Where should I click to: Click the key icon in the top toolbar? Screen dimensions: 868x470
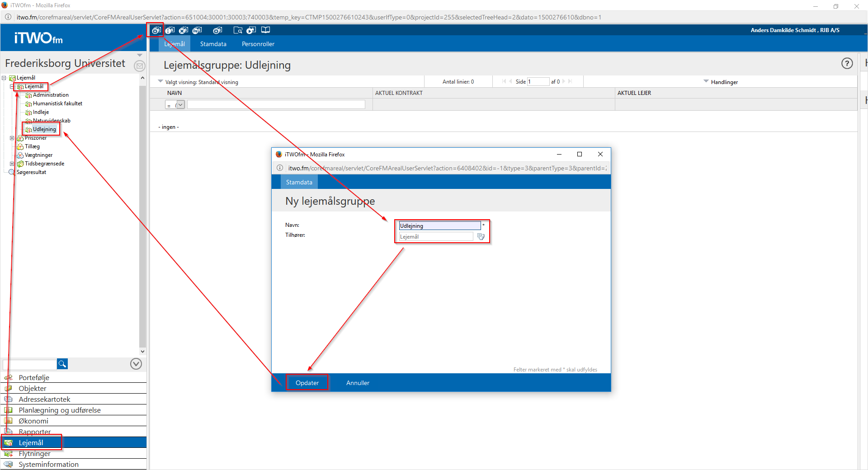click(197, 30)
